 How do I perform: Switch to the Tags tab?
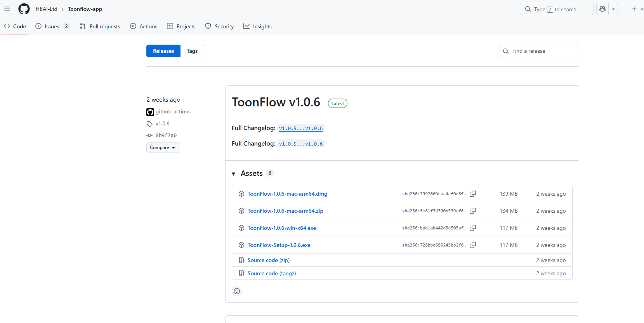[x=192, y=51]
